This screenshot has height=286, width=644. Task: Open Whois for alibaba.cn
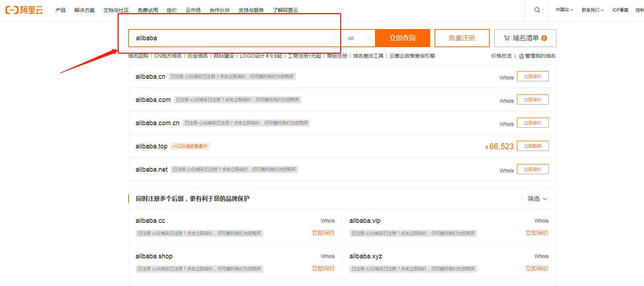point(507,78)
